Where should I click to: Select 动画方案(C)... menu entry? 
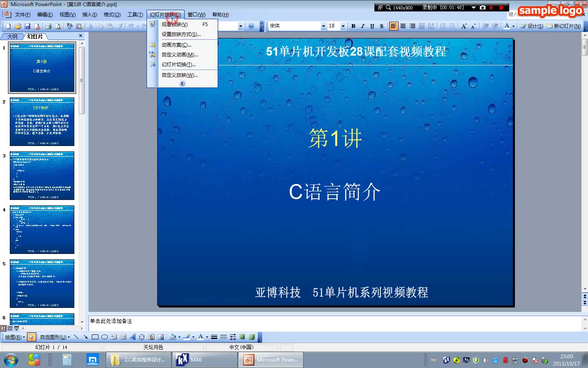pos(182,45)
